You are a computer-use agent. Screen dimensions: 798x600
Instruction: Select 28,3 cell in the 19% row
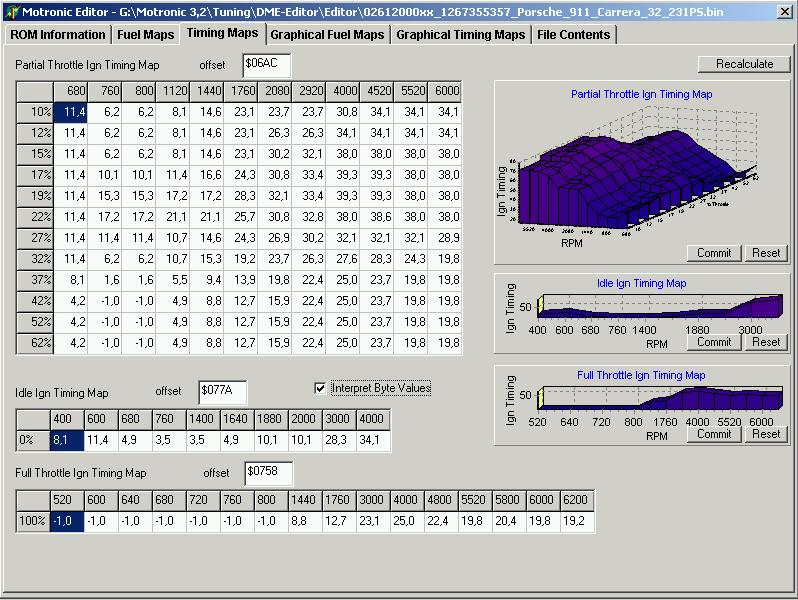pyautogui.click(x=241, y=196)
